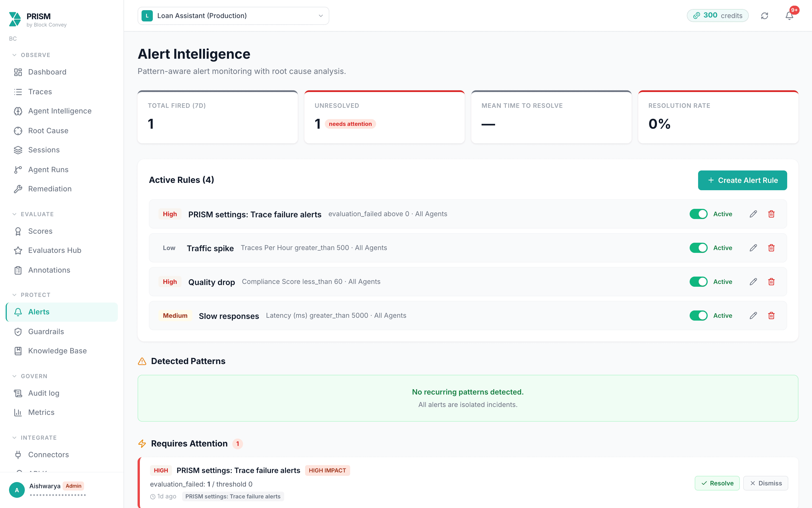Screen dimensions: 812x508
Task: Click the Evaluators Hub star icon
Action: (18, 251)
